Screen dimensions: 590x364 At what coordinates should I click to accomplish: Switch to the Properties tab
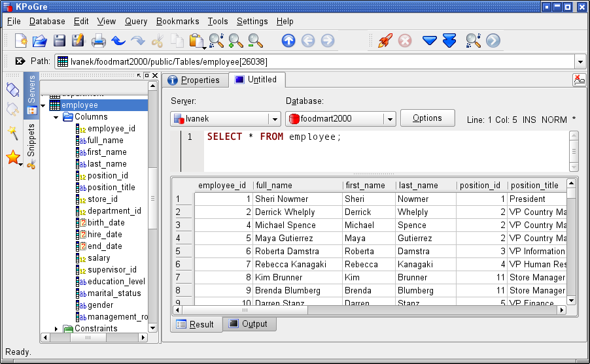194,80
